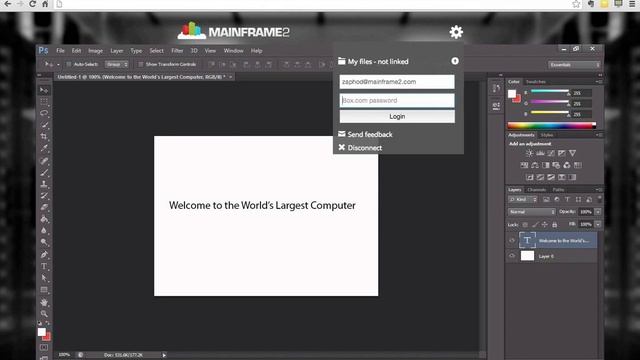This screenshot has height=360, width=640.
Task: Select the Hand tool
Action: 44,302
